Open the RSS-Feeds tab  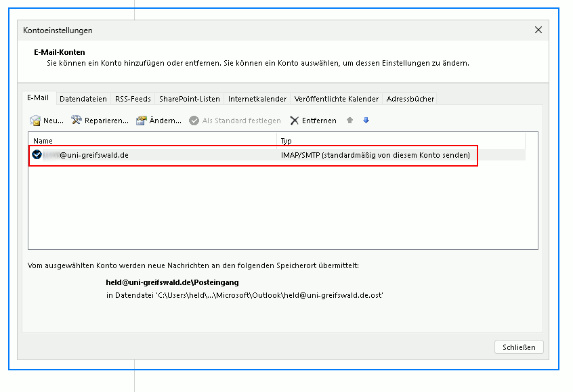pos(133,99)
